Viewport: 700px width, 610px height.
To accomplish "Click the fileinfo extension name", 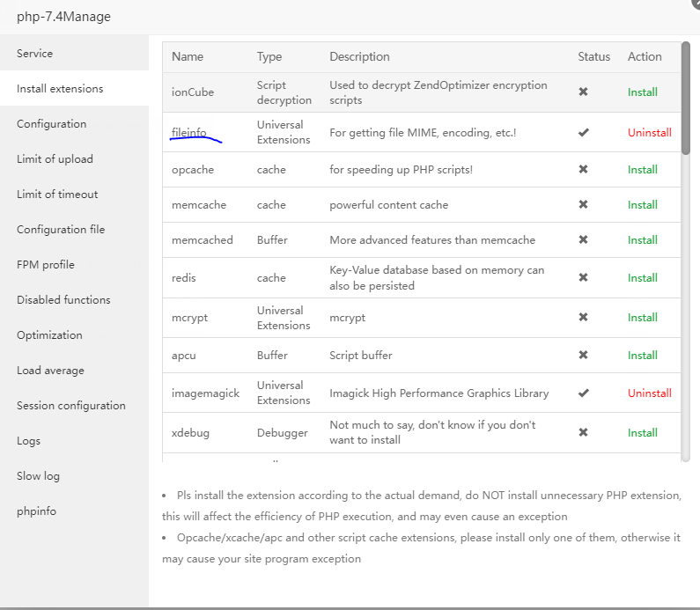I will 188,132.
